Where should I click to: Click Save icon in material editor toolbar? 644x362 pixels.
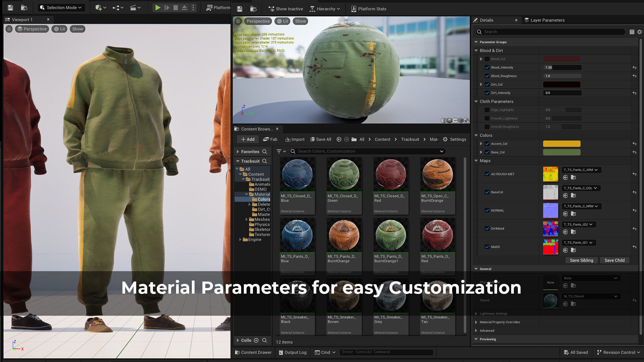tap(239, 9)
